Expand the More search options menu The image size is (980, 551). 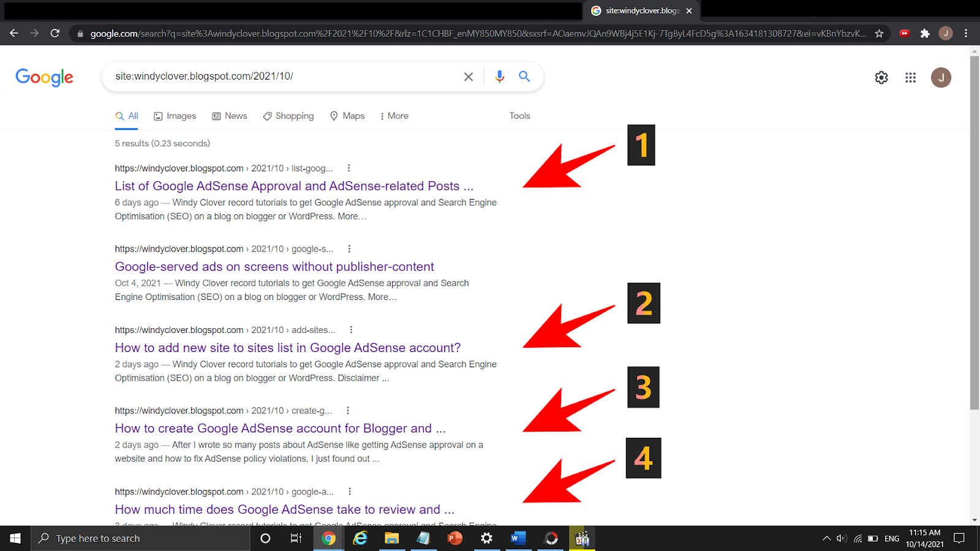(394, 116)
